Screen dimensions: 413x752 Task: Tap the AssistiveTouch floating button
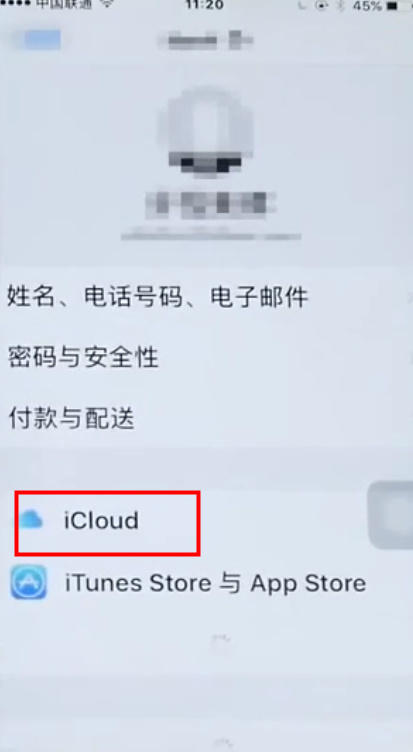coord(391,515)
